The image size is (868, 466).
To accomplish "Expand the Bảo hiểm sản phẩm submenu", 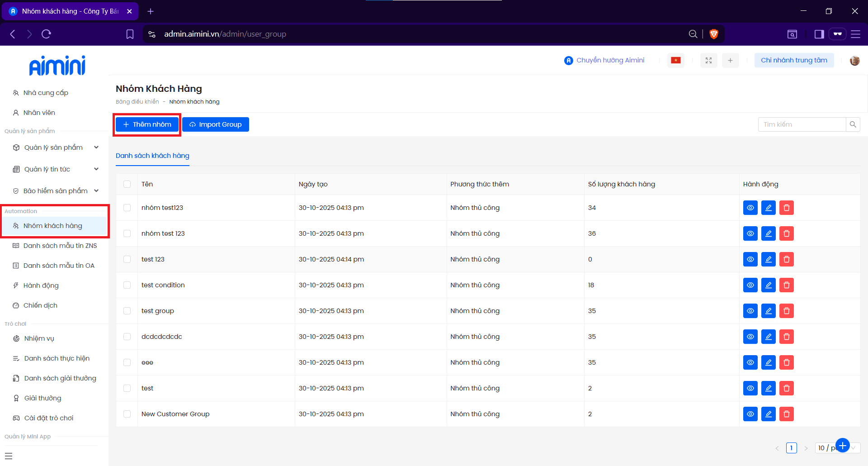I will [x=54, y=191].
